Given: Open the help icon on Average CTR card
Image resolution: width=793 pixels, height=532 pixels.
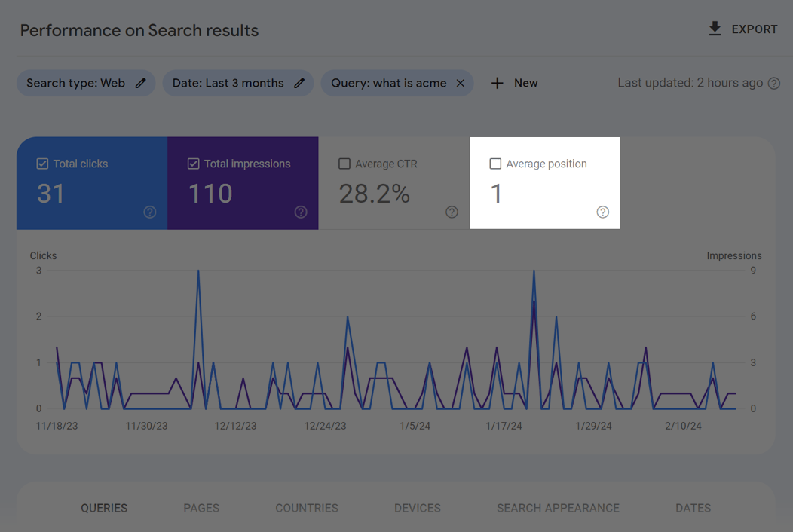Looking at the screenshot, I should click(452, 212).
